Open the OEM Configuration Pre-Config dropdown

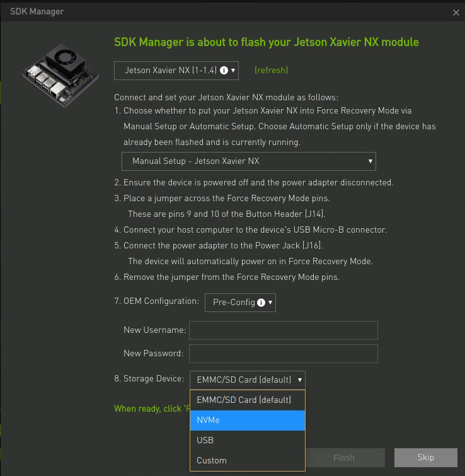240,303
